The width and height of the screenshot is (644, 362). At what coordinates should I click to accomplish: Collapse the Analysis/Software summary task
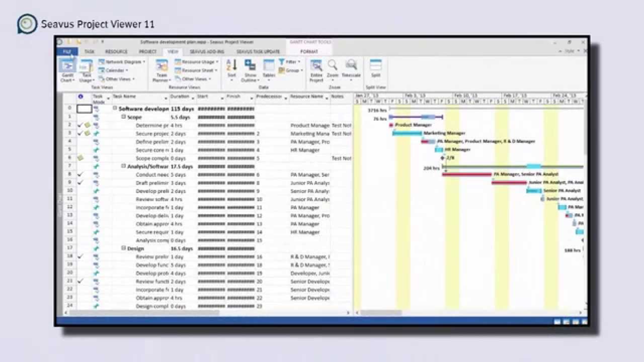124,166
